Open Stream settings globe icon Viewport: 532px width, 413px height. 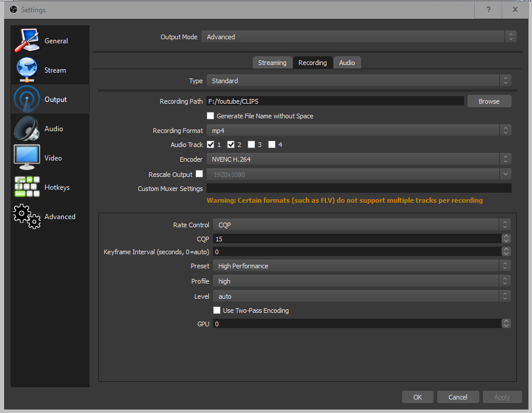27,70
